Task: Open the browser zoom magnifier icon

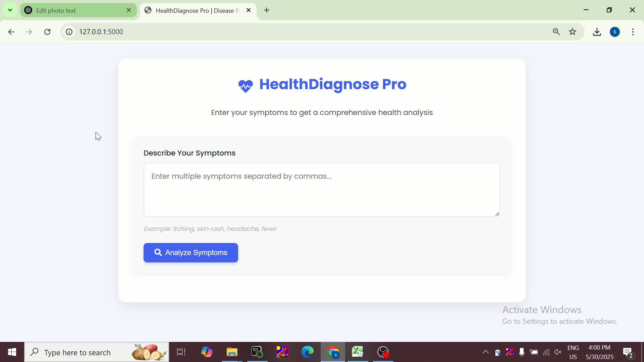Action: pos(556,32)
